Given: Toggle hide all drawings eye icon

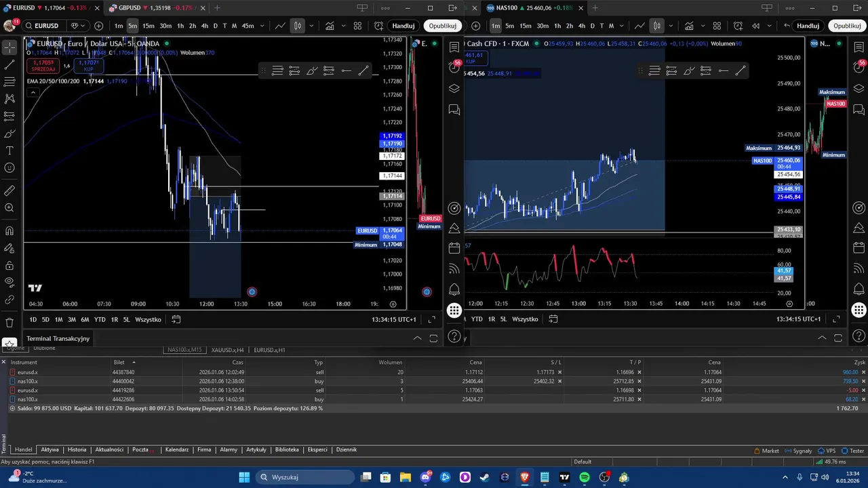Looking at the screenshot, I should point(9,282).
